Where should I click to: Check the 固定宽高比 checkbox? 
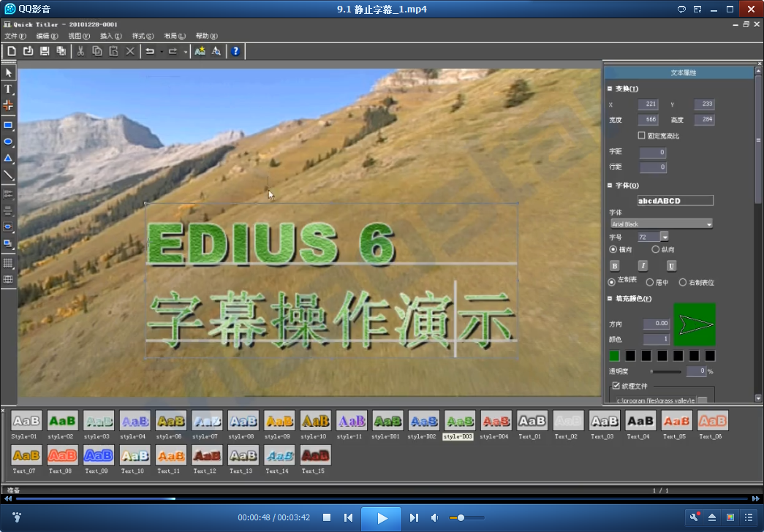pyautogui.click(x=641, y=135)
